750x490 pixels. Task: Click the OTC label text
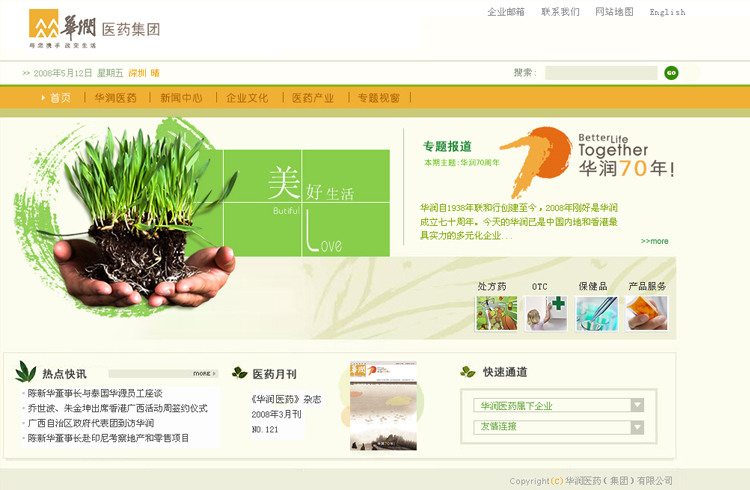(x=540, y=287)
